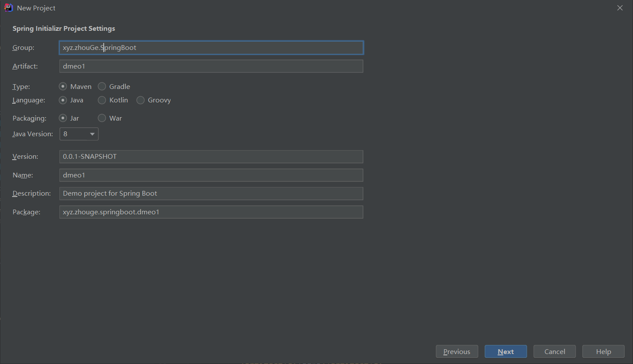Select the Maven type radio button
The height and width of the screenshot is (364, 633).
[63, 86]
